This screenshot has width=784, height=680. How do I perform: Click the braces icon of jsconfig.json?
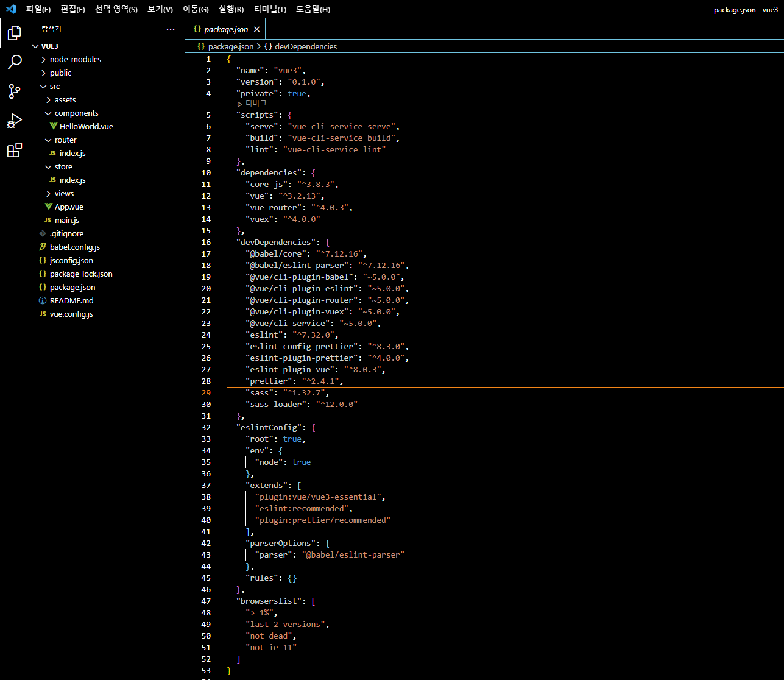[43, 260]
